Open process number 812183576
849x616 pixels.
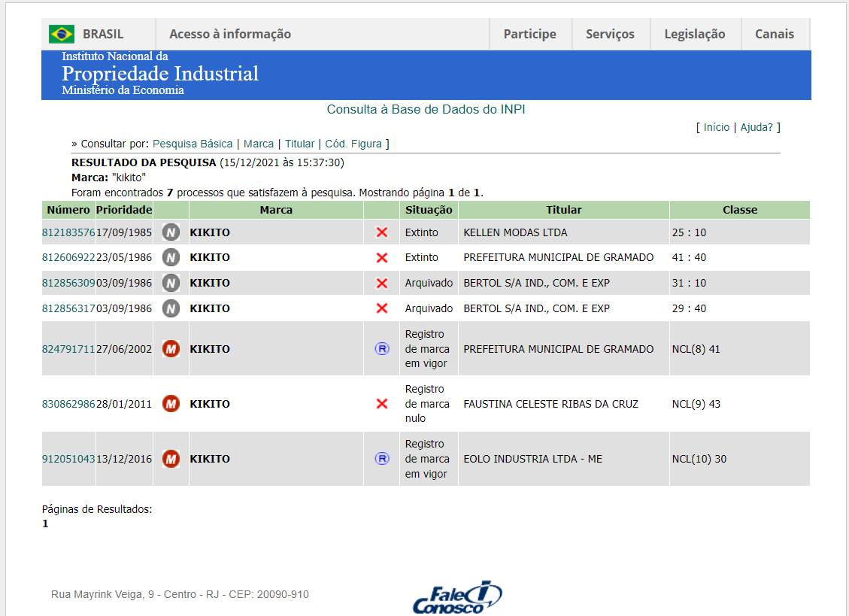68,232
